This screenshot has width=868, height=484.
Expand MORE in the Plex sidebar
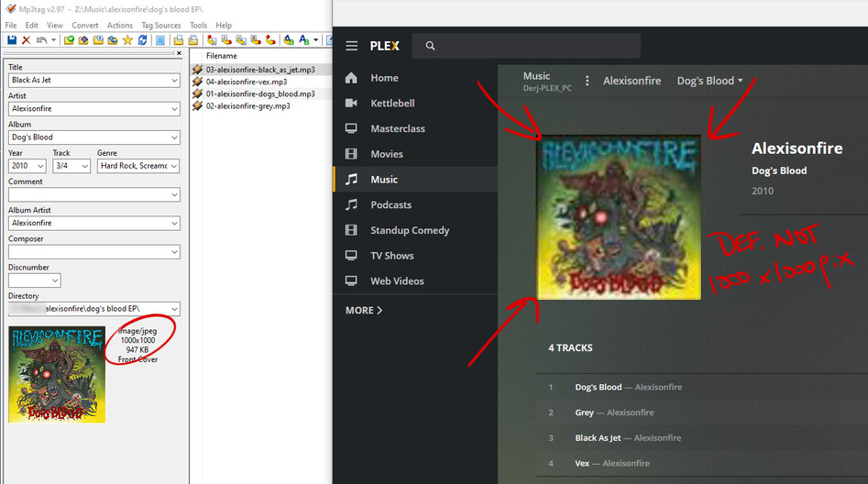tap(364, 311)
